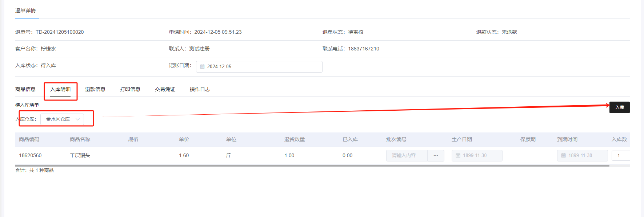The height and width of the screenshot is (217, 644).
Task: Click product code 18620560 cell
Action: (30, 156)
